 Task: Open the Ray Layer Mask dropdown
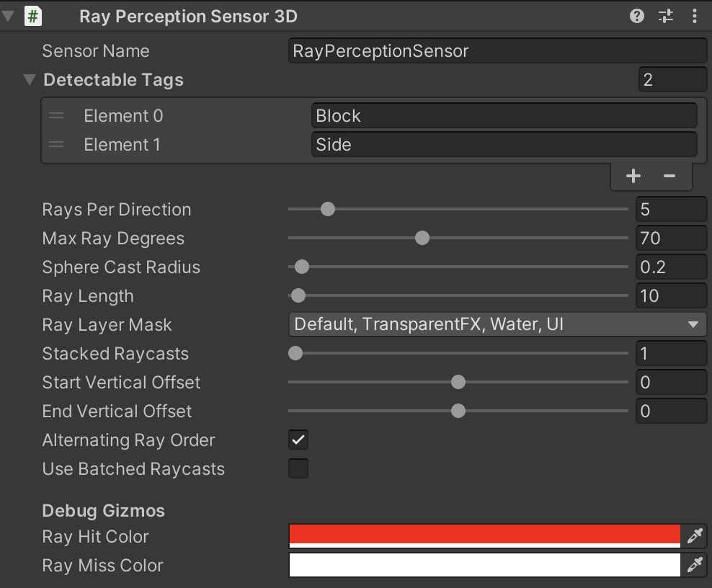[497, 324]
